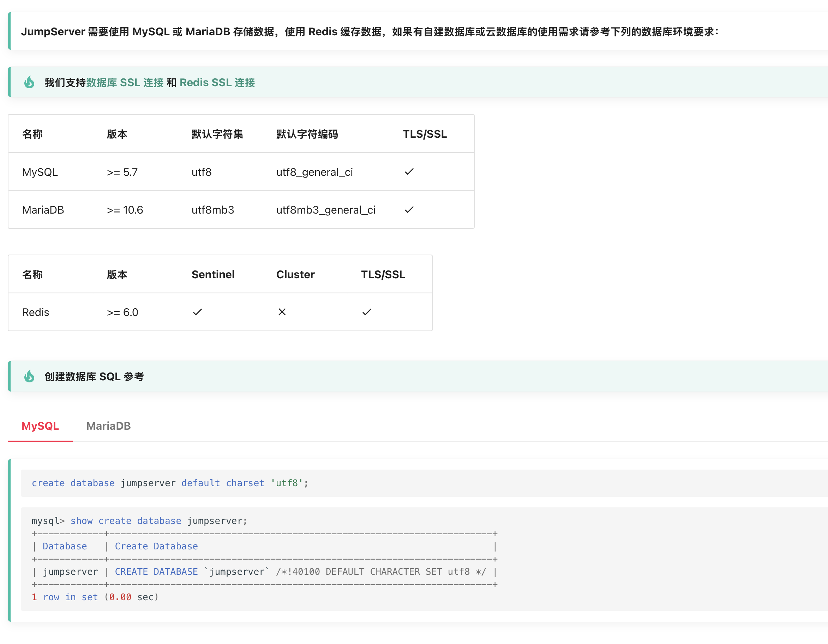Click 'Create Database' header in SQL output
The image size is (828, 644).
click(x=156, y=546)
